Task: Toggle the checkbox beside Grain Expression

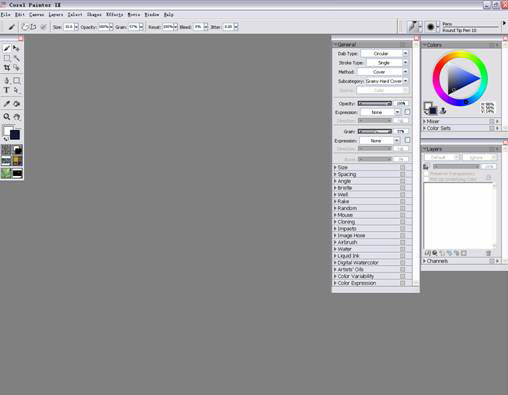Action: (407, 140)
